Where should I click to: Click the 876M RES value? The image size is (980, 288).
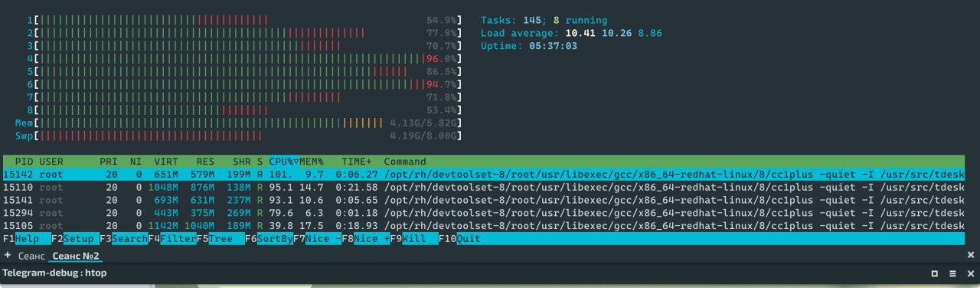[203, 188]
